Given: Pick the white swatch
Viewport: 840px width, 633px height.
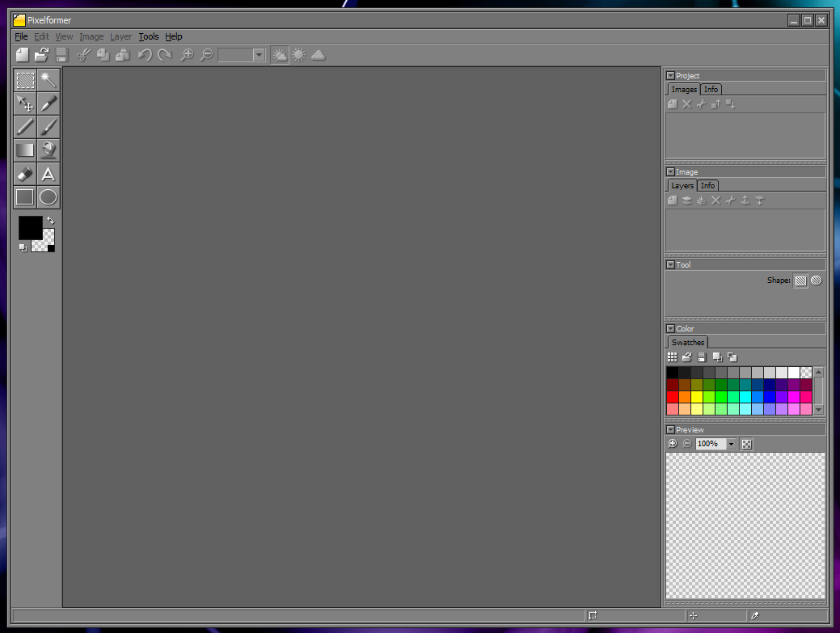Looking at the screenshot, I should (x=794, y=372).
